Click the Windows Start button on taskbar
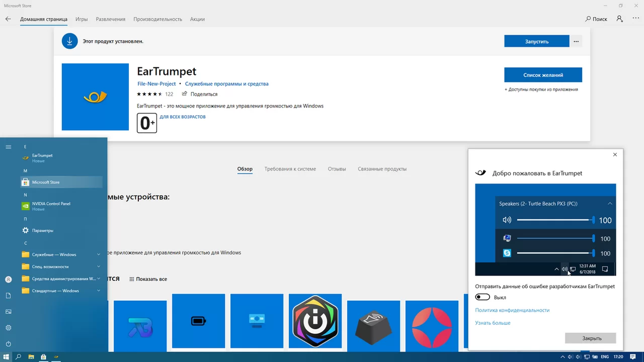The height and width of the screenshot is (362, 644). 6,357
